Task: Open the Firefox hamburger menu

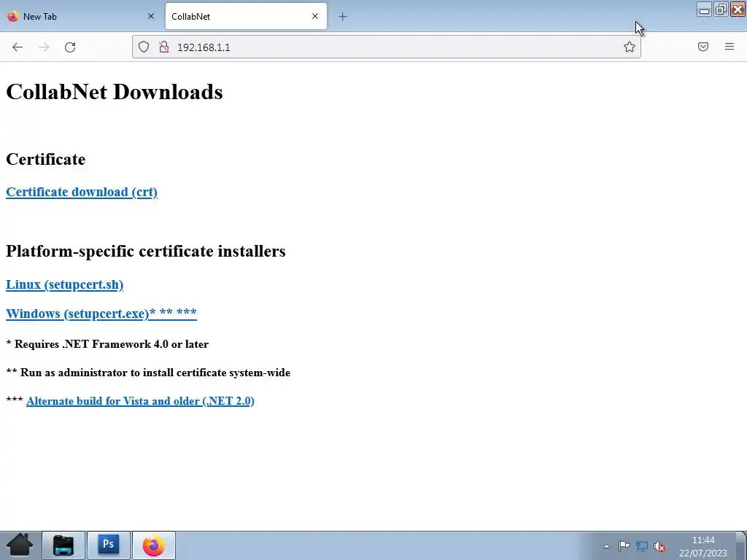Action: [x=729, y=47]
